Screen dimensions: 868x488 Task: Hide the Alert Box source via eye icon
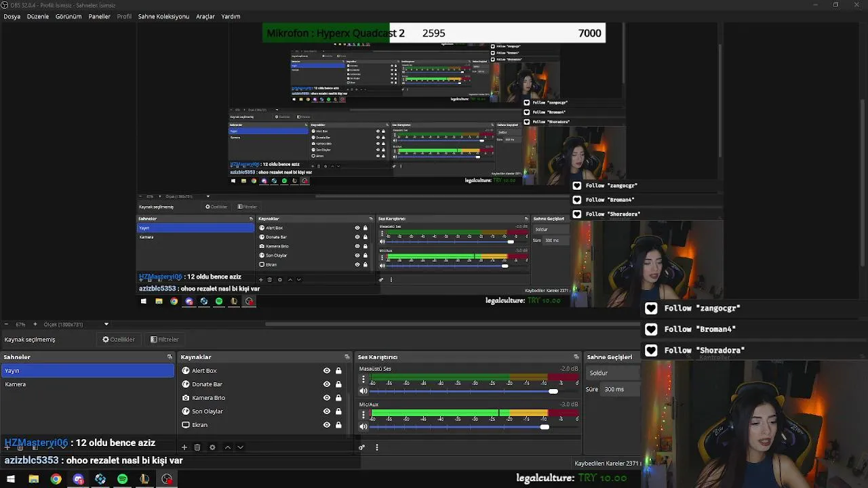coord(327,371)
